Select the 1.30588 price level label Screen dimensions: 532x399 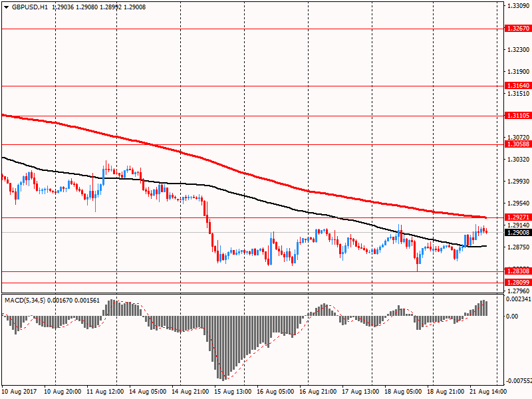point(518,144)
